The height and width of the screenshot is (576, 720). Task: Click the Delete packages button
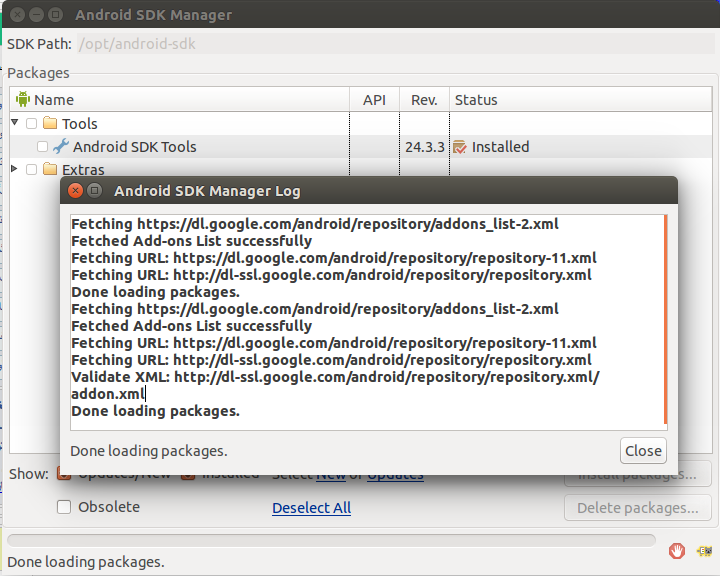coord(638,508)
